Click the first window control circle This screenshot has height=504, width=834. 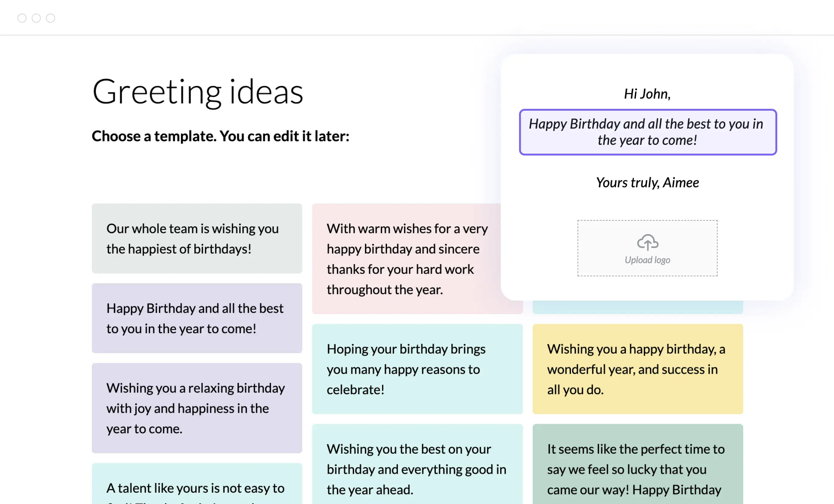click(x=22, y=18)
